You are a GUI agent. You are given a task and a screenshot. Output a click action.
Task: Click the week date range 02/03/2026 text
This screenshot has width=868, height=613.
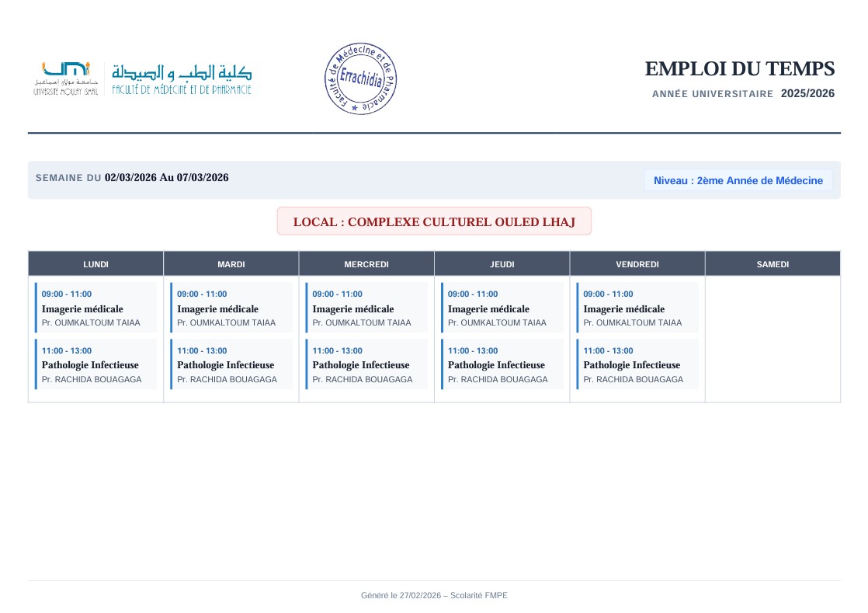(166, 177)
